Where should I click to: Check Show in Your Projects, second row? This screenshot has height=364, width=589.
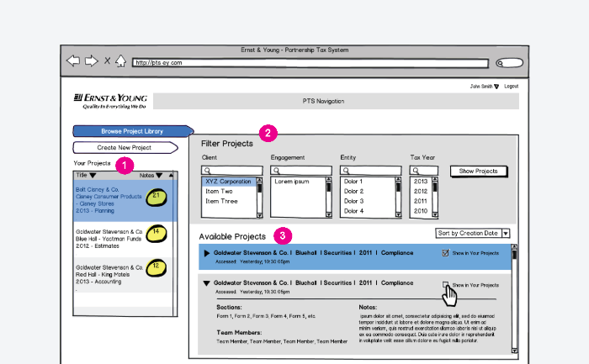[x=445, y=285]
